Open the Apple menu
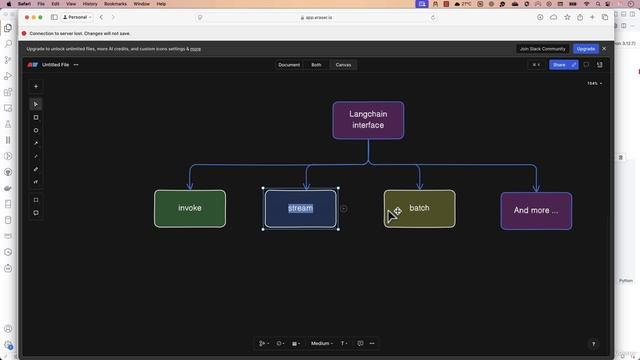The image size is (640, 360). click(9, 4)
